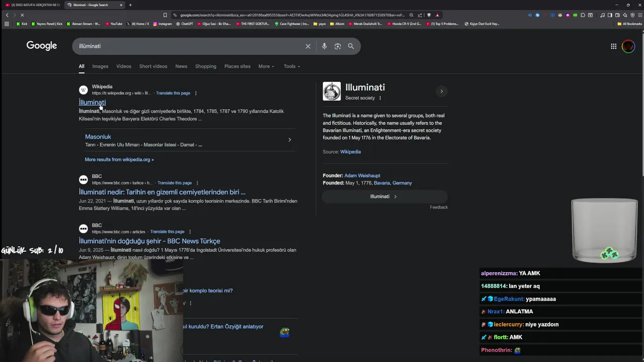Open the Leo AI assistant icon
The image size is (644, 362).
(625, 15)
